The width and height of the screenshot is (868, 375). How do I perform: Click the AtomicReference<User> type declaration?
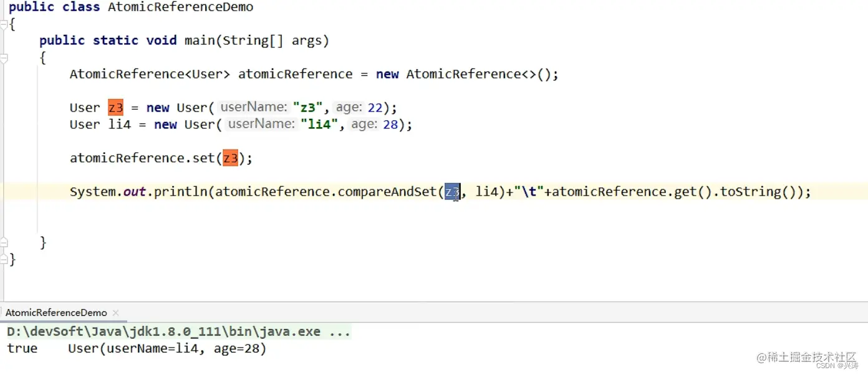tap(150, 74)
